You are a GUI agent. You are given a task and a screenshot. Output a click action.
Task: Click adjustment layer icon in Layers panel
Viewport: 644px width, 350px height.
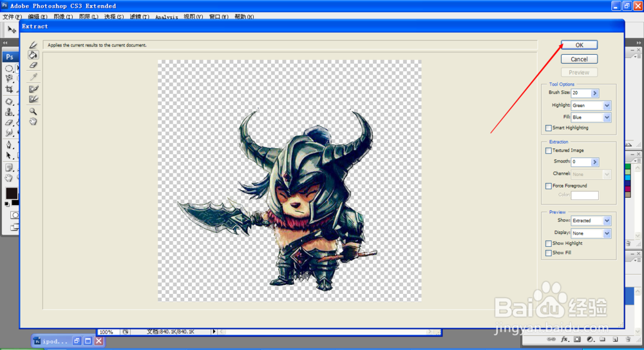point(590,340)
